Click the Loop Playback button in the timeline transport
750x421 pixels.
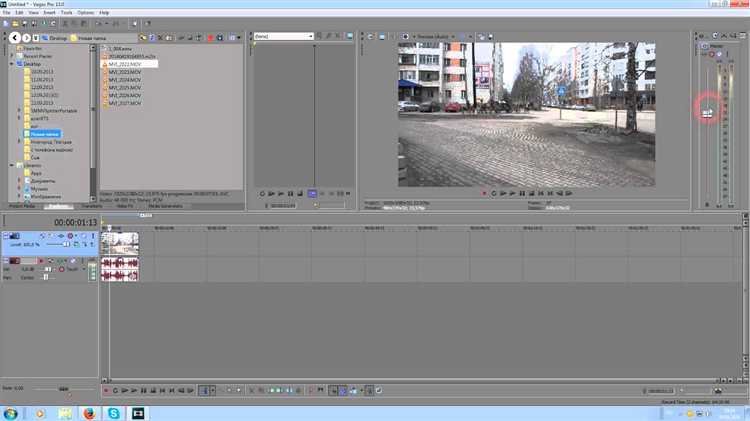click(115, 391)
